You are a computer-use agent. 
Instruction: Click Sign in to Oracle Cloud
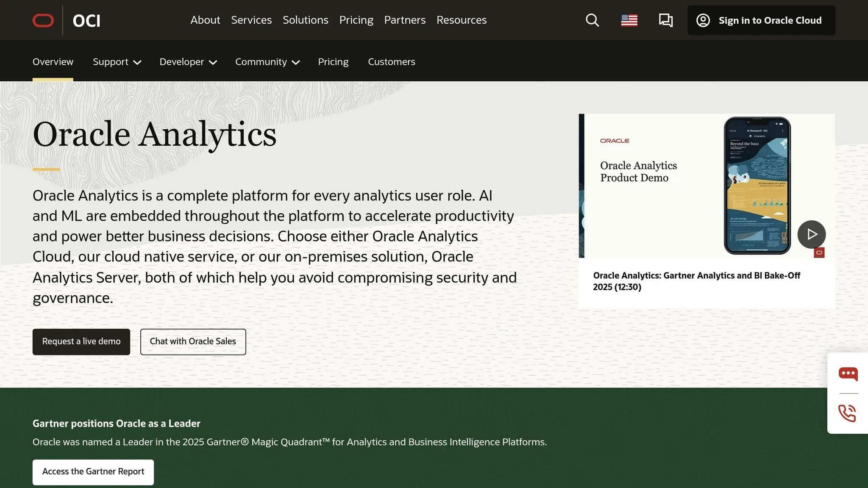pos(761,20)
